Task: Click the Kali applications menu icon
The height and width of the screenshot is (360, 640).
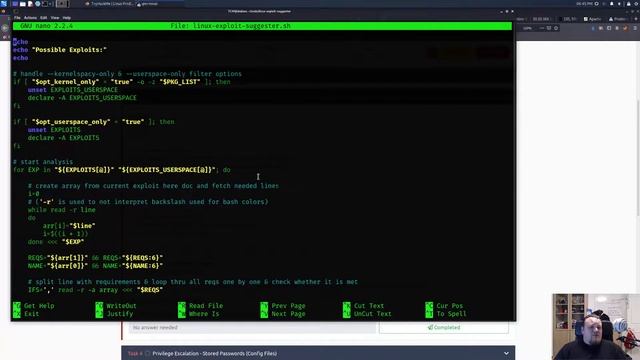Action: (4, 4)
